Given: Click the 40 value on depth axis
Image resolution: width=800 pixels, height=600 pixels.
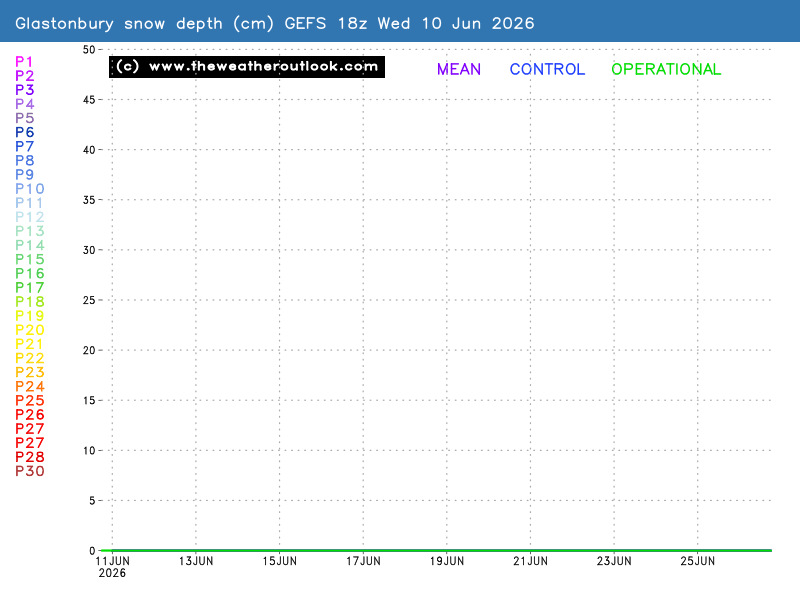Looking at the screenshot, I should pos(89,149).
